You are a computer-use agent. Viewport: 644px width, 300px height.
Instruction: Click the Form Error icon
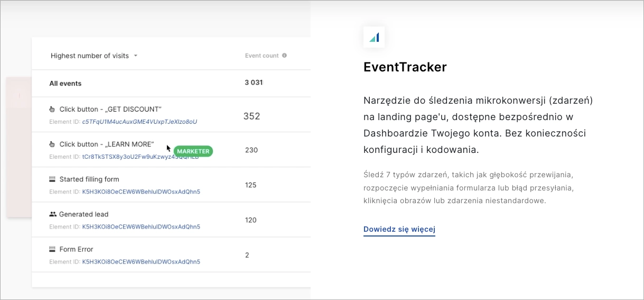pos(52,249)
